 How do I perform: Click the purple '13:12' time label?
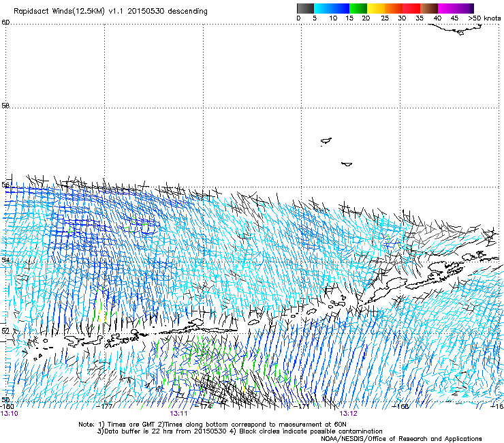349,414
